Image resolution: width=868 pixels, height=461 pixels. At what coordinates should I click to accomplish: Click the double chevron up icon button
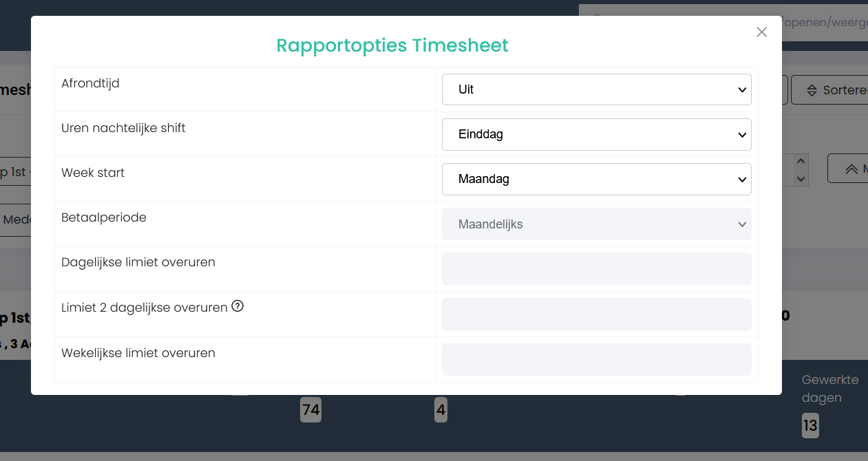pyautogui.click(x=851, y=169)
